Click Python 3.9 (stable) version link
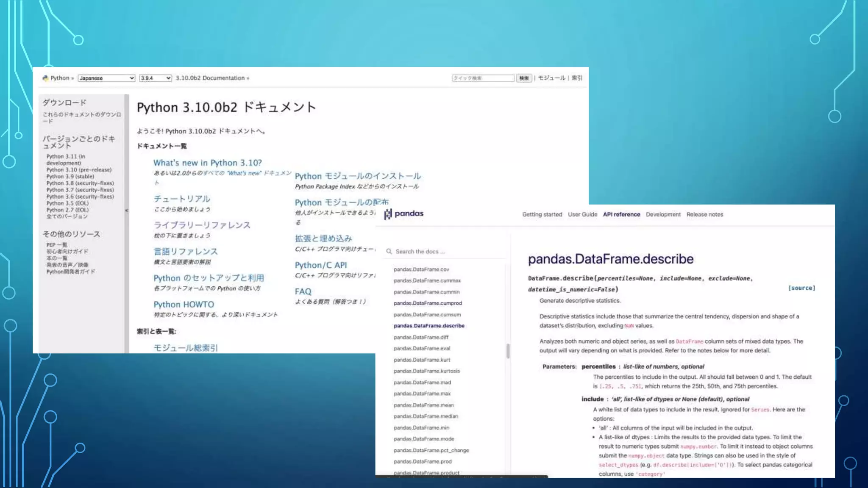Viewport: 868px width, 488px height. tap(70, 177)
